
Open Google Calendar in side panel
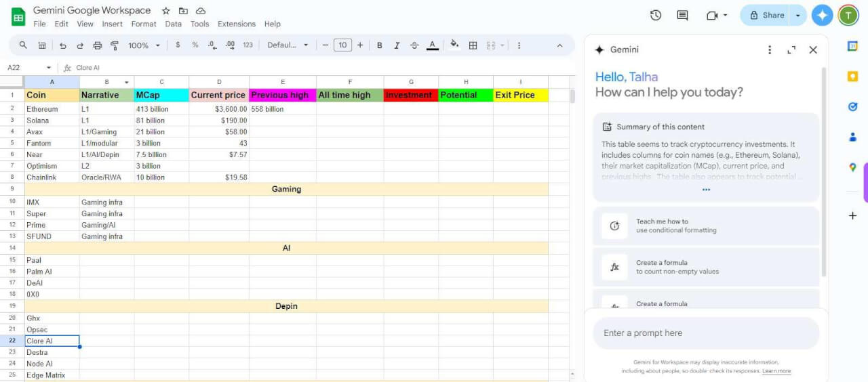coord(852,46)
